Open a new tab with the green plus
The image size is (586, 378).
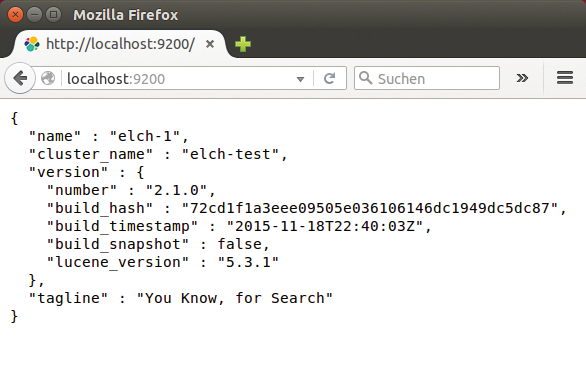pyautogui.click(x=243, y=44)
